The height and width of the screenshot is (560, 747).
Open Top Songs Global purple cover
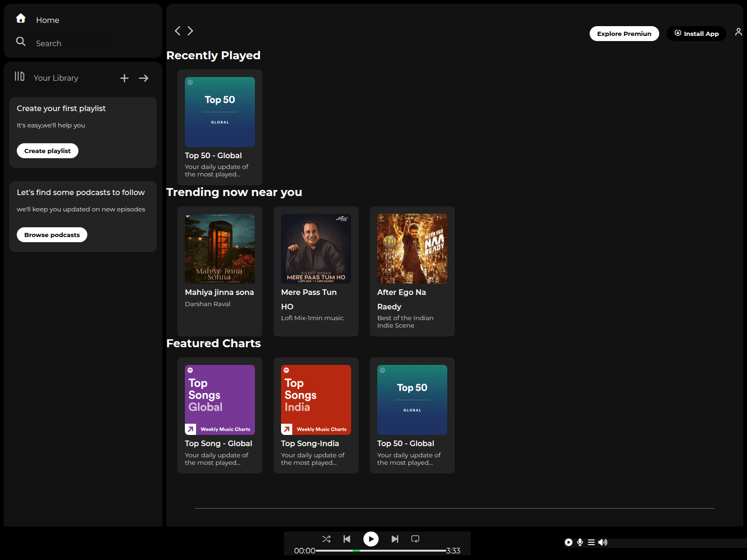220,400
